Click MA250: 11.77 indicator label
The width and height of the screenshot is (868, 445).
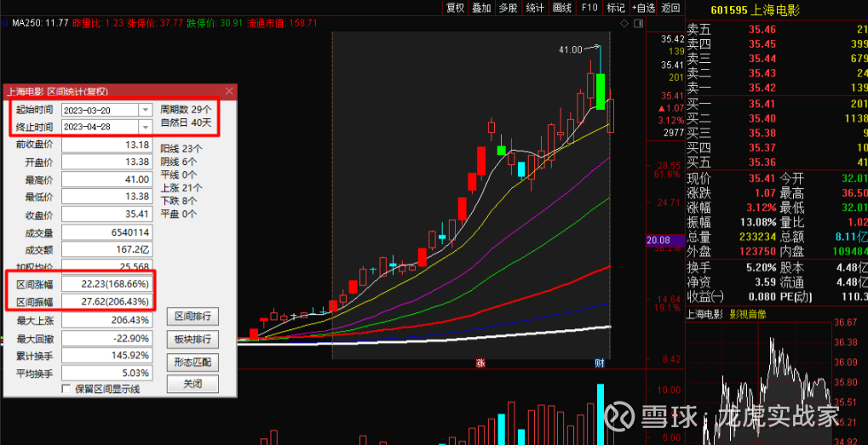point(40,23)
